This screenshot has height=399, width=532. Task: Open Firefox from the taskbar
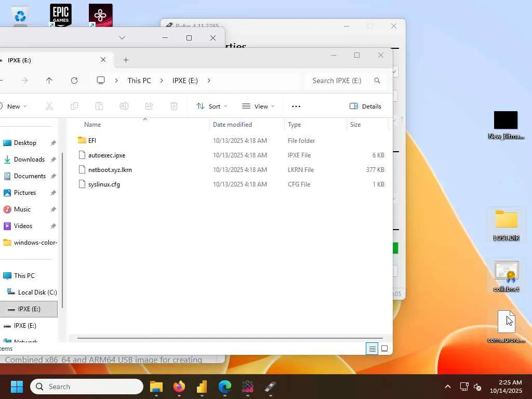[179, 387]
